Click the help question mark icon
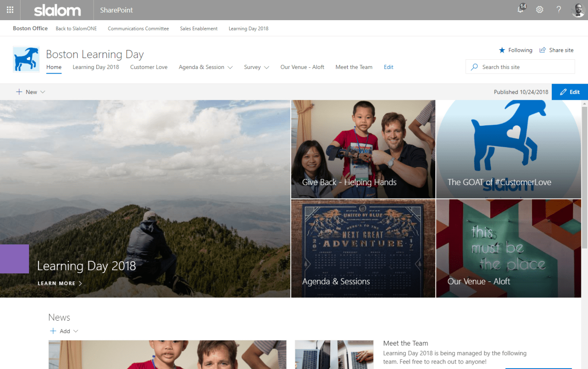588x369 pixels. [x=559, y=10]
